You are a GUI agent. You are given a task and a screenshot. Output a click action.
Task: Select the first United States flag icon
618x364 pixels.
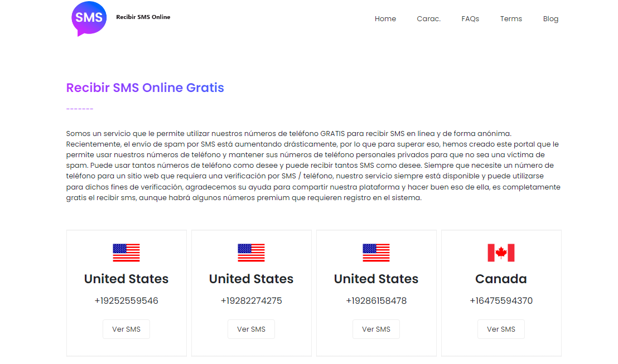(x=126, y=252)
